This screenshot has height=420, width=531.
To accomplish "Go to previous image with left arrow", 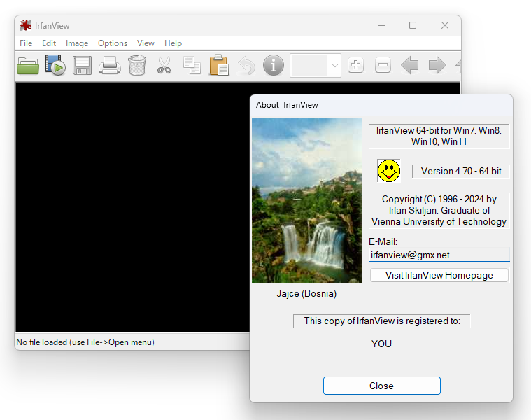I will tap(410, 65).
